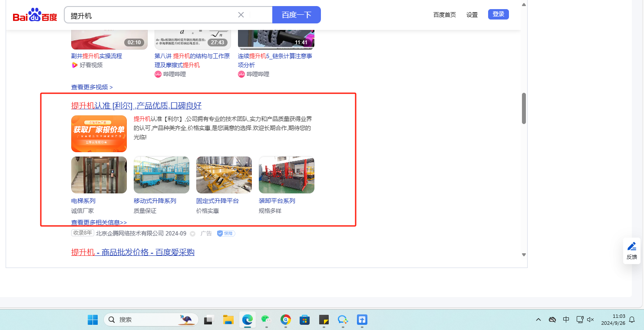This screenshot has height=330, width=644.
Task: Open the 移动式升降系列 product thumbnail
Action: tap(162, 175)
